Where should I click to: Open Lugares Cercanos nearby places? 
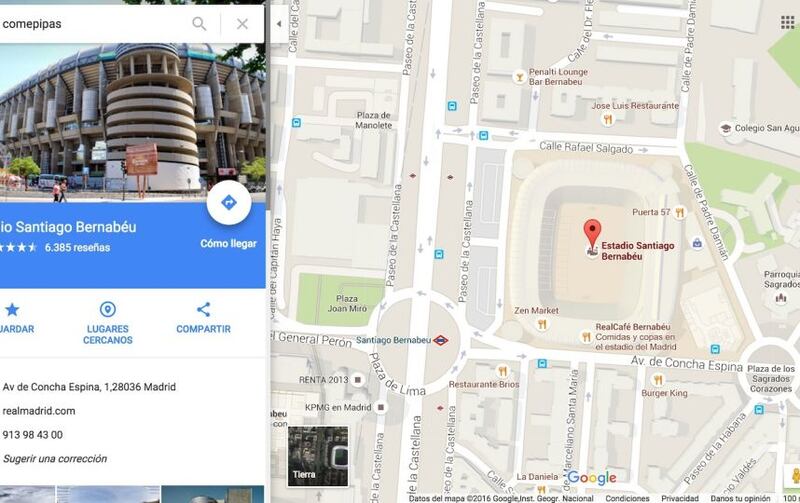point(108,323)
